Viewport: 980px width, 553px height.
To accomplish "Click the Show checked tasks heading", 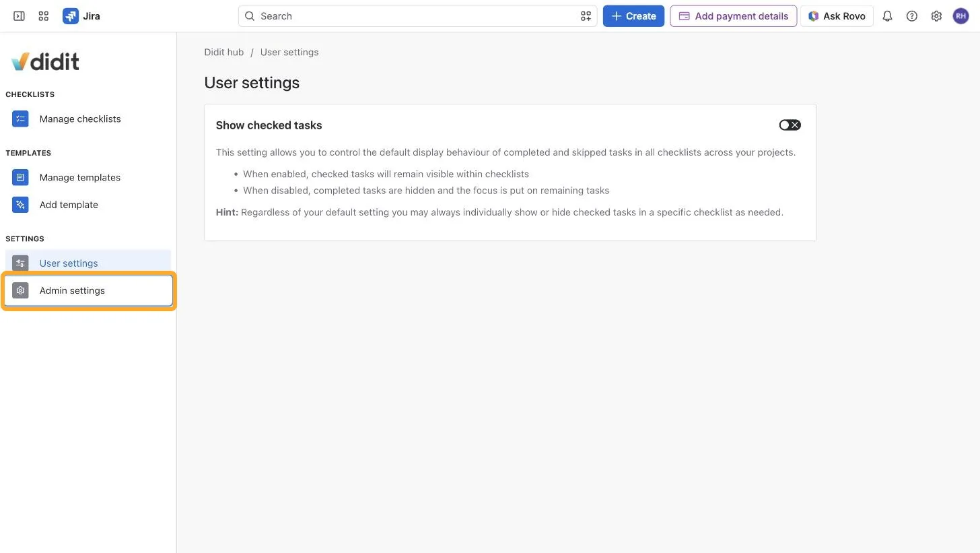I will click(269, 125).
